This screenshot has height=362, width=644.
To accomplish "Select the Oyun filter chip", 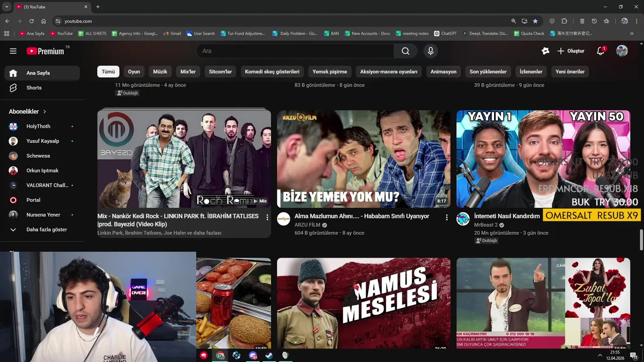I will pos(134,71).
